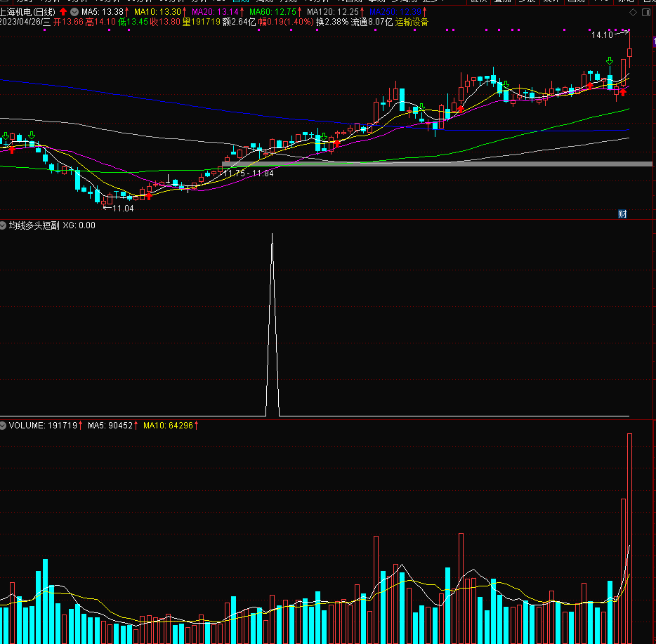Open the 均线多头短副 indicator dropdown
The image size is (656, 644).
click(x=3, y=225)
